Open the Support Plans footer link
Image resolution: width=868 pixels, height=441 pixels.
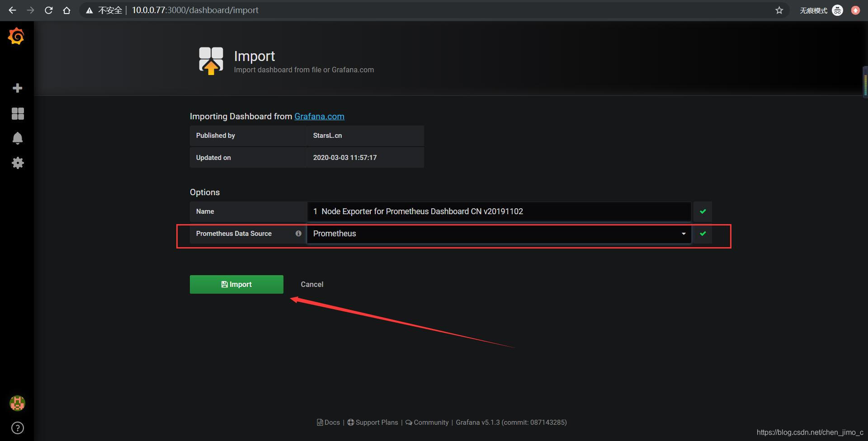click(x=373, y=422)
